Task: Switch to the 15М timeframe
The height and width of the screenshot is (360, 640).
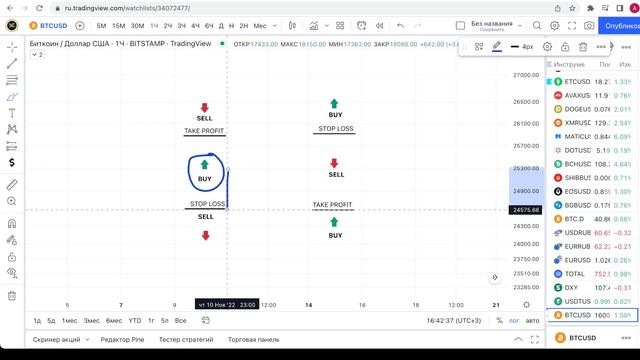Action: click(x=118, y=26)
